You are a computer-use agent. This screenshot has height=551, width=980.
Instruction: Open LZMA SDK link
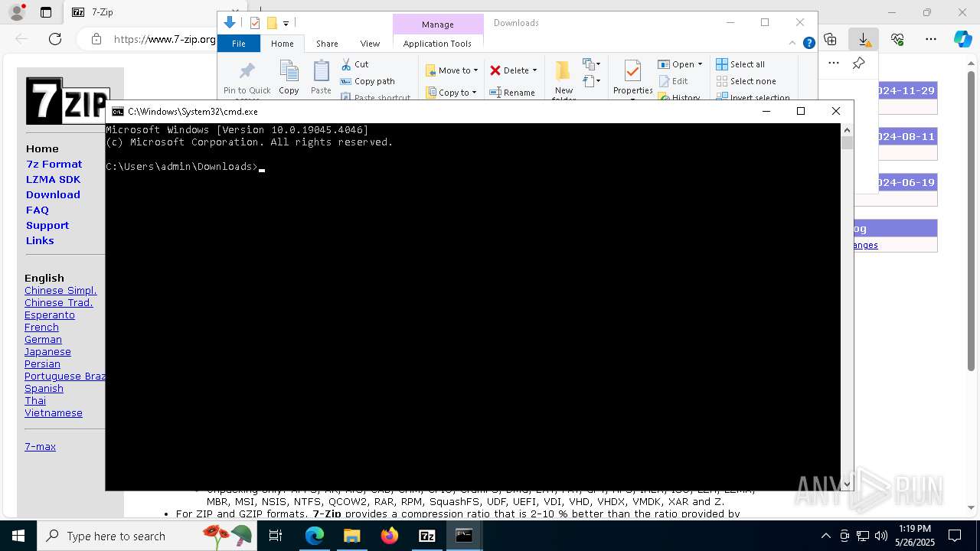(x=53, y=179)
